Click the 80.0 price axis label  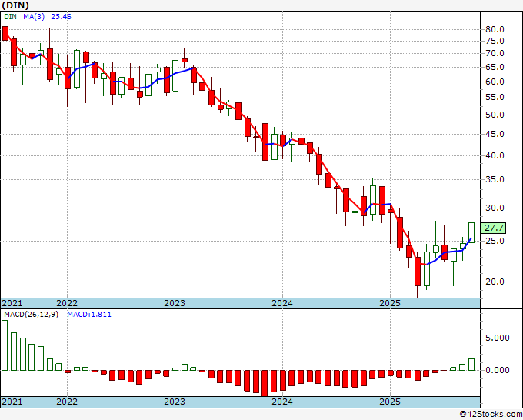(495, 29)
